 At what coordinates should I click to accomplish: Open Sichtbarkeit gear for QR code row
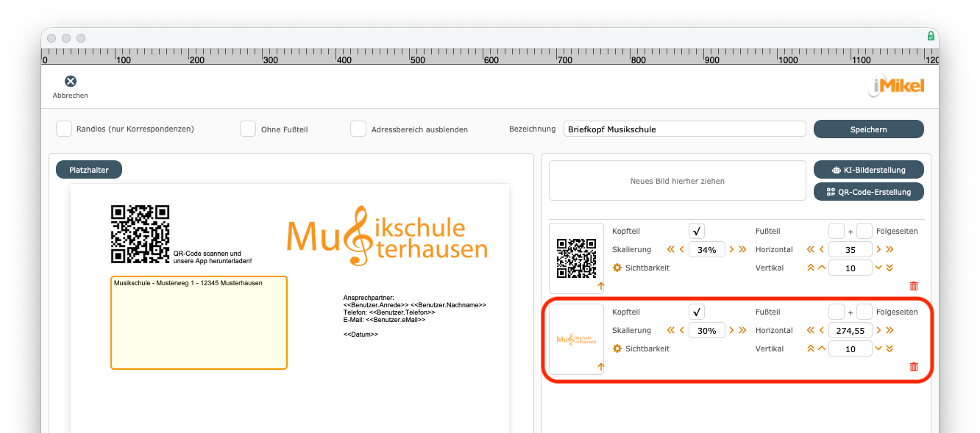coord(617,268)
